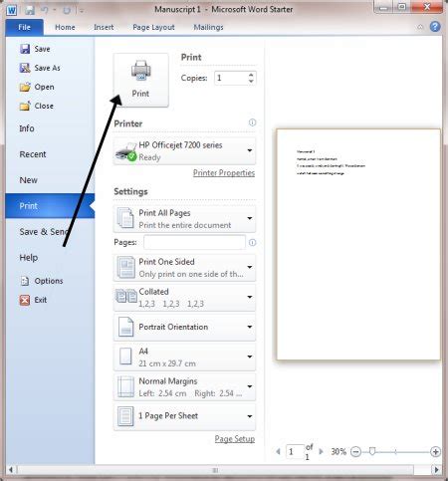Image resolution: width=448 pixels, height=481 pixels.
Task: Increase copies with up spinner arrow
Action: (x=251, y=75)
